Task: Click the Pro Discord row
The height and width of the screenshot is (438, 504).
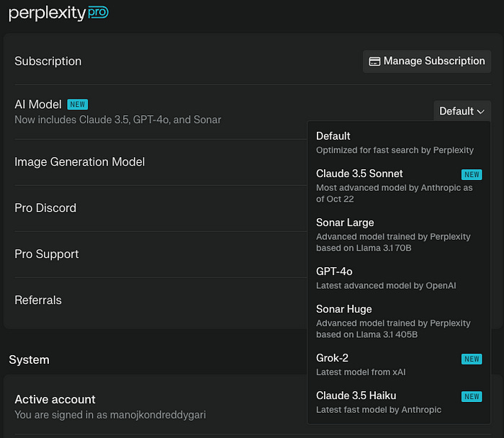Action: tap(161, 208)
